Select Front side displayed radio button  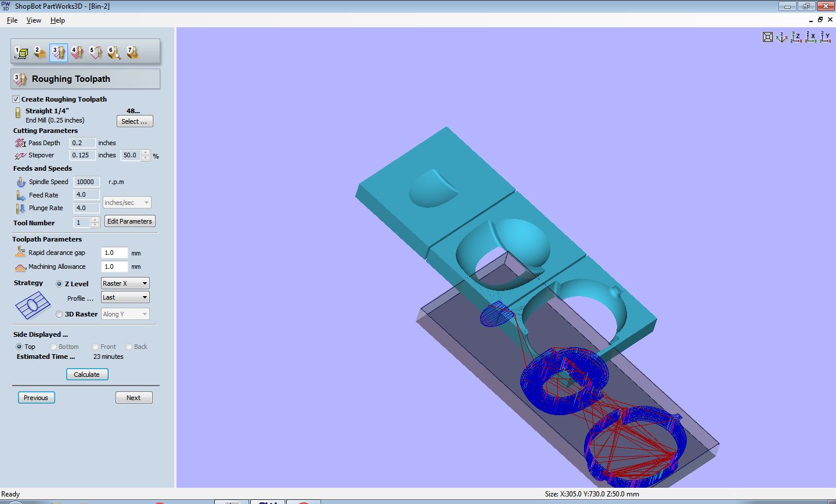[x=95, y=347]
